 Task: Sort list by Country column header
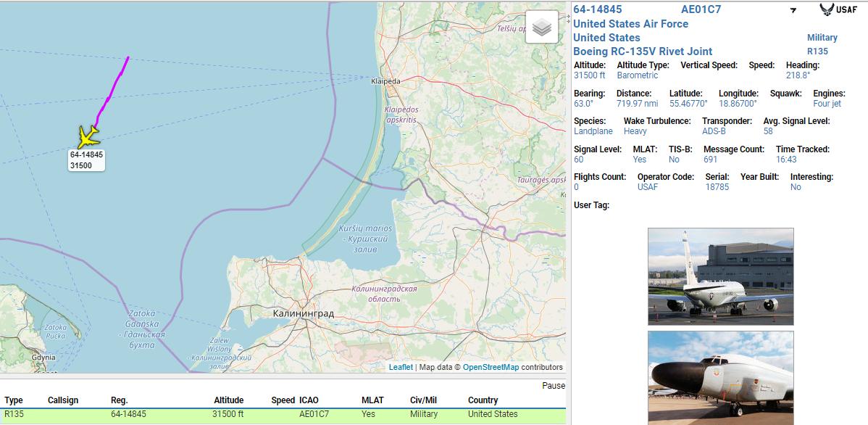pyautogui.click(x=483, y=400)
